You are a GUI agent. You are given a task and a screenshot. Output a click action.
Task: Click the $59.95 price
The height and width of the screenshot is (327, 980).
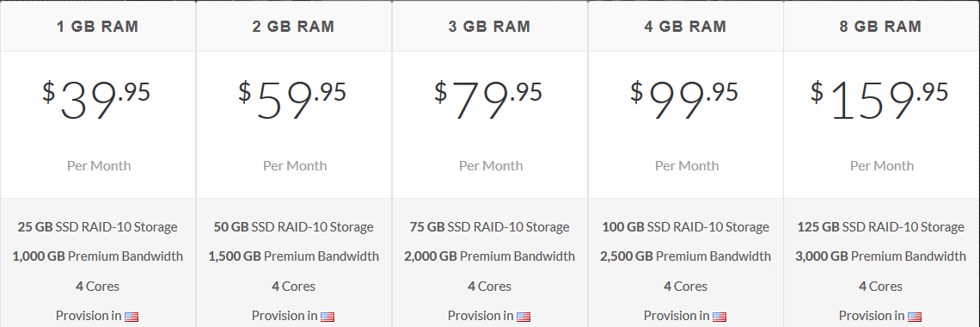click(x=292, y=100)
